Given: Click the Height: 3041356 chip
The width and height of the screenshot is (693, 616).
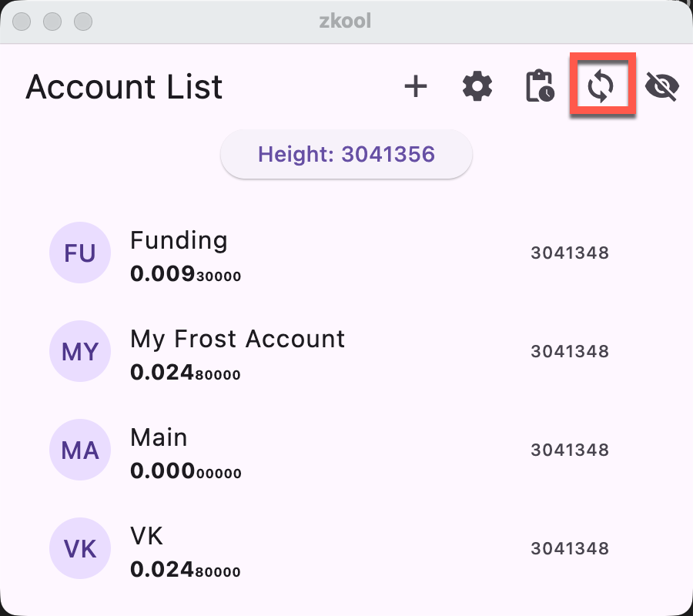Looking at the screenshot, I should click(x=346, y=155).
